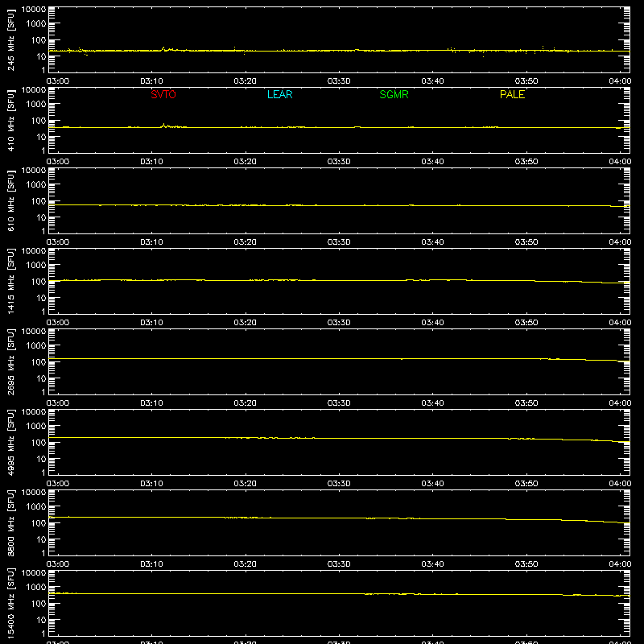Click the 03:30 time label below 8800 MHz plot
644x644 pixels.
[x=339, y=564]
